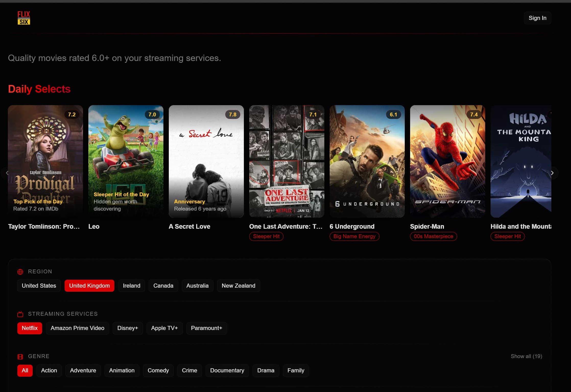Image resolution: width=571 pixels, height=392 pixels.
Task: Open Taylor Tomlinson Prodigal Daughter poster
Action: (45, 161)
